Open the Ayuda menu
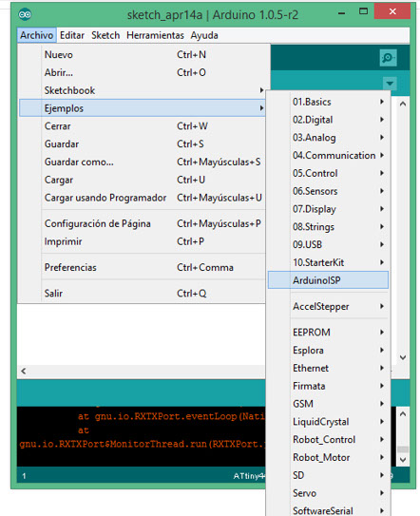 pos(204,35)
